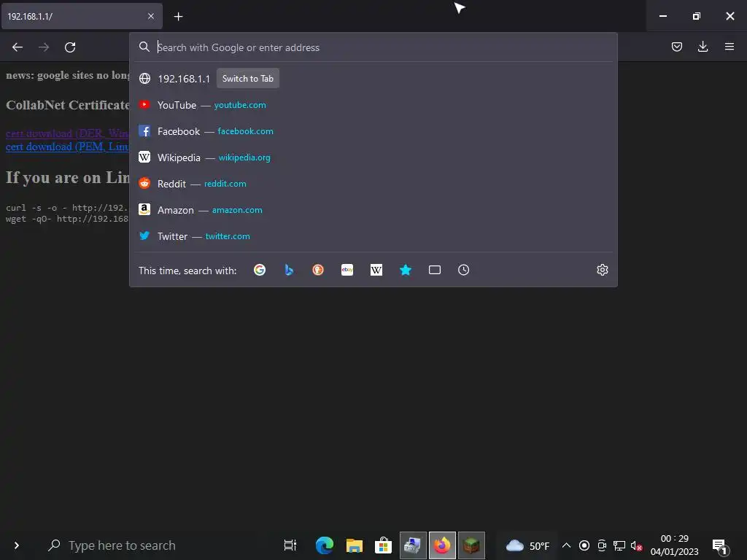Click the printer app taskbar icon
This screenshot has height=560, width=747.
pos(413,545)
